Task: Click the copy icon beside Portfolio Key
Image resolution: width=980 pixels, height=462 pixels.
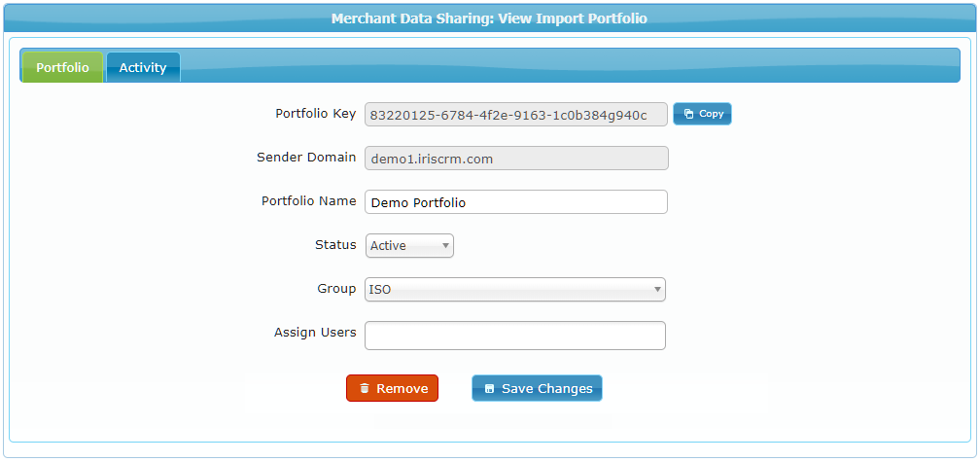Action: tap(688, 114)
